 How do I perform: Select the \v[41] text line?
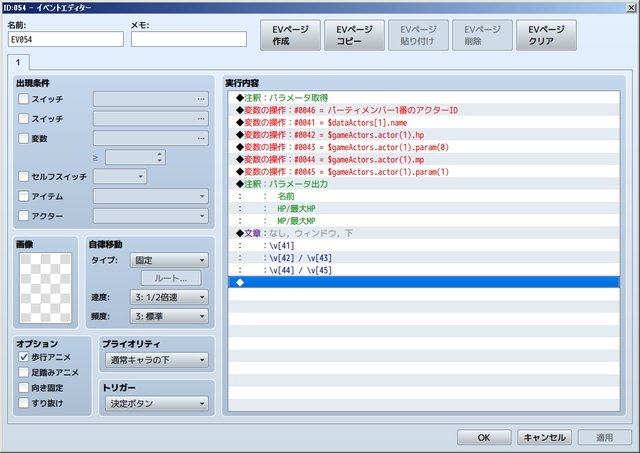pyautogui.click(x=424, y=245)
